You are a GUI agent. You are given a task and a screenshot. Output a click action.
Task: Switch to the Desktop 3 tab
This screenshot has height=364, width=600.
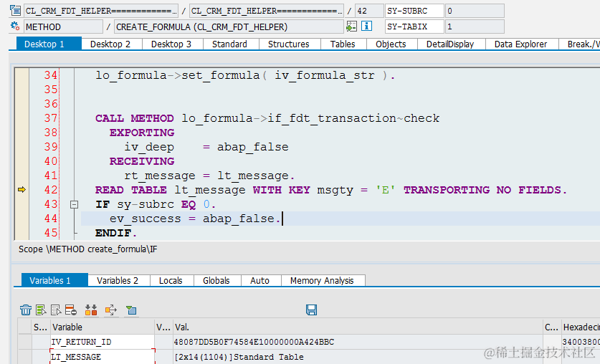tap(172, 44)
